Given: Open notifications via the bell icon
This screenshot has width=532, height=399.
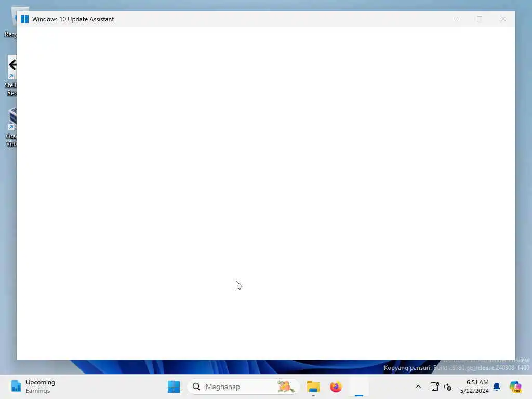Looking at the screenshot, I should tap(497, 387).
